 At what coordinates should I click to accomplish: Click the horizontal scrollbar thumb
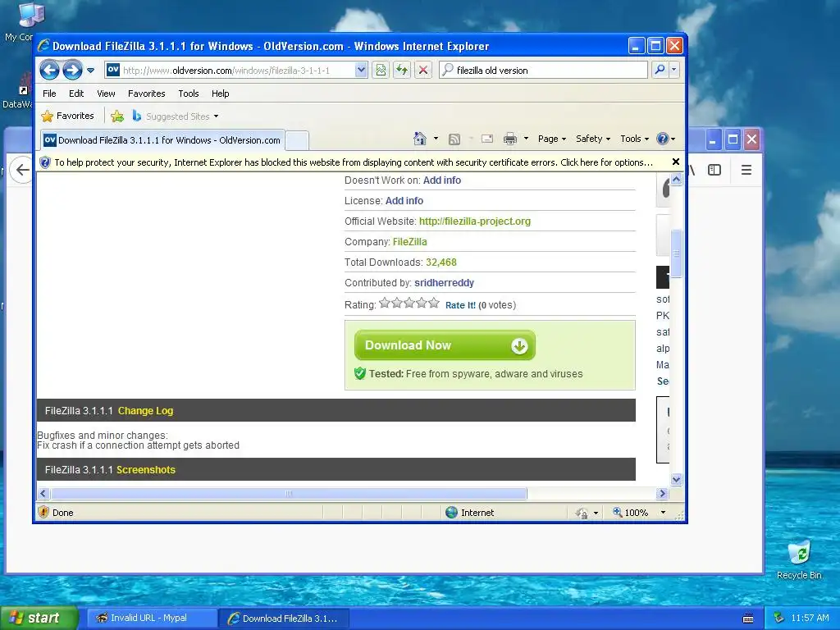click(x=289, y=493)
